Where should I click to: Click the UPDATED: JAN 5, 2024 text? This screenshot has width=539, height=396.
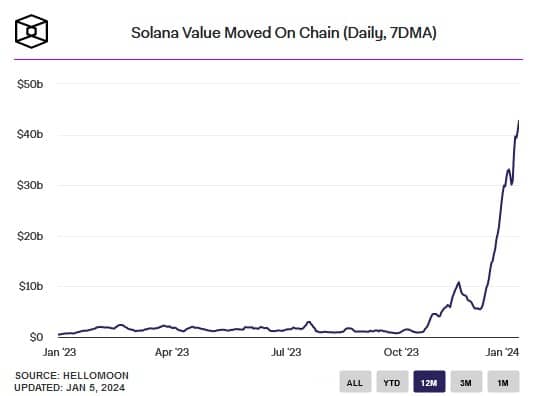(x=69, y=388)
